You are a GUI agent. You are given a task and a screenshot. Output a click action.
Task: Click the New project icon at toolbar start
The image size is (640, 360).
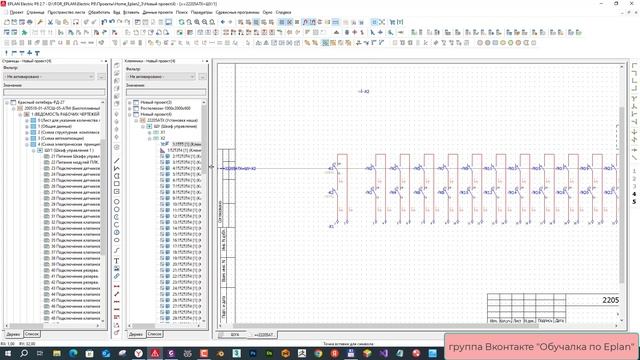click(x=7, y=22)
